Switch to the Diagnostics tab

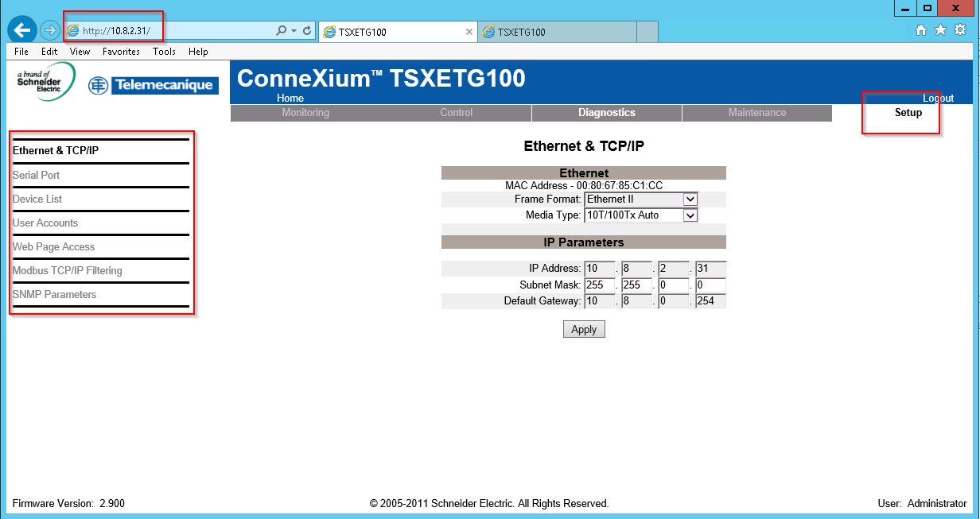point(606,113)
